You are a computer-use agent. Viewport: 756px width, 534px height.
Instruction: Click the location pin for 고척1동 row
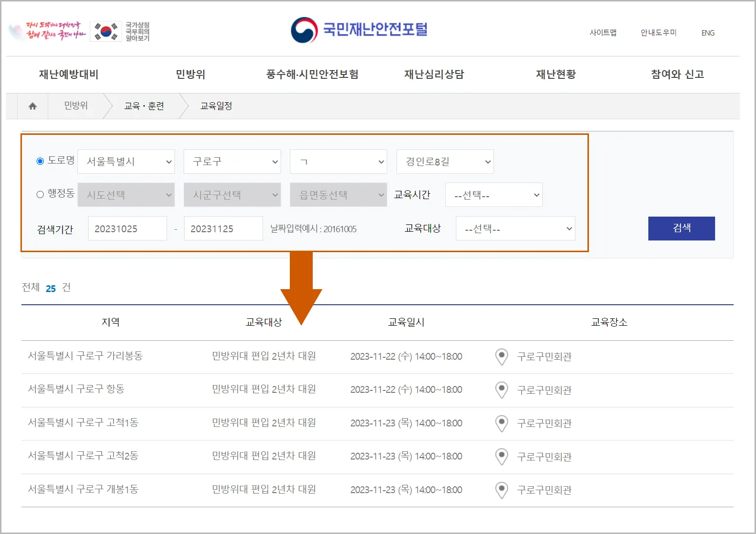point(501,423)
